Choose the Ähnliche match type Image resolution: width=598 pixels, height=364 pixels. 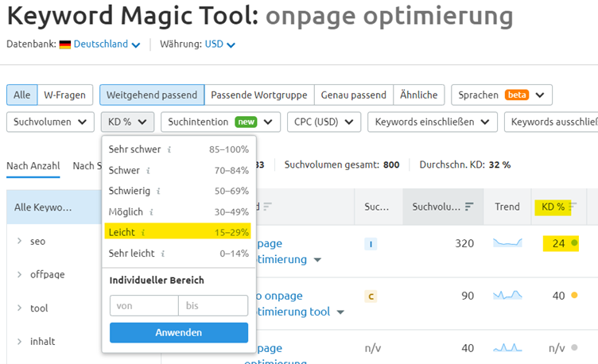[x=419, y=95]
